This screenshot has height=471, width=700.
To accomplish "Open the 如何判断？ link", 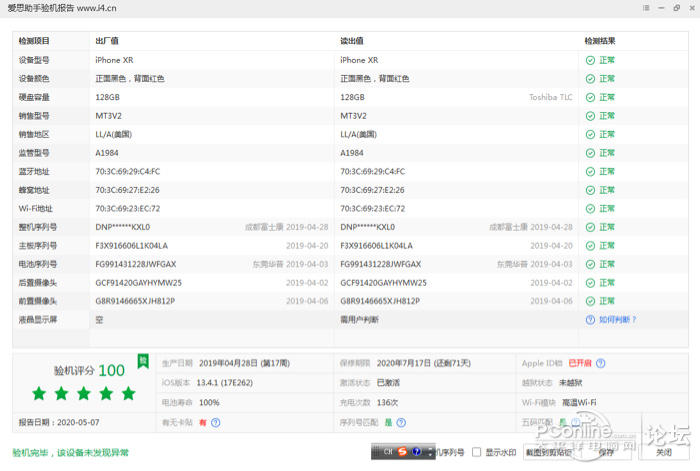I will click(x=617, y=320).
